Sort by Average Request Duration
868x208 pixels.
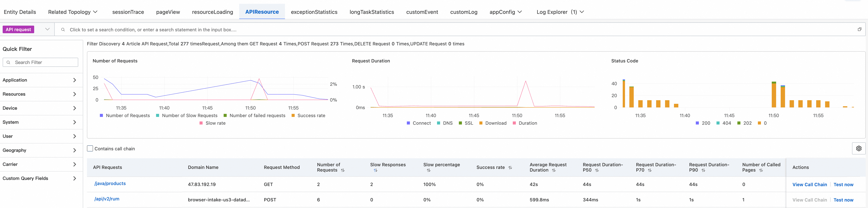554,170
